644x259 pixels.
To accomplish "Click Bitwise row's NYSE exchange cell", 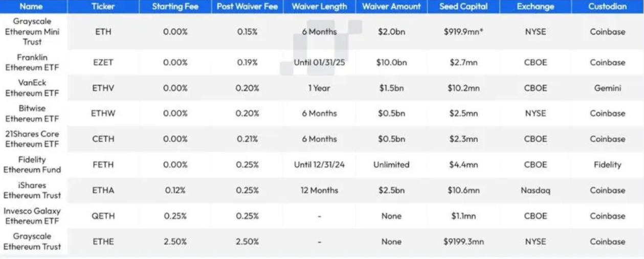I will coord(535,113).
